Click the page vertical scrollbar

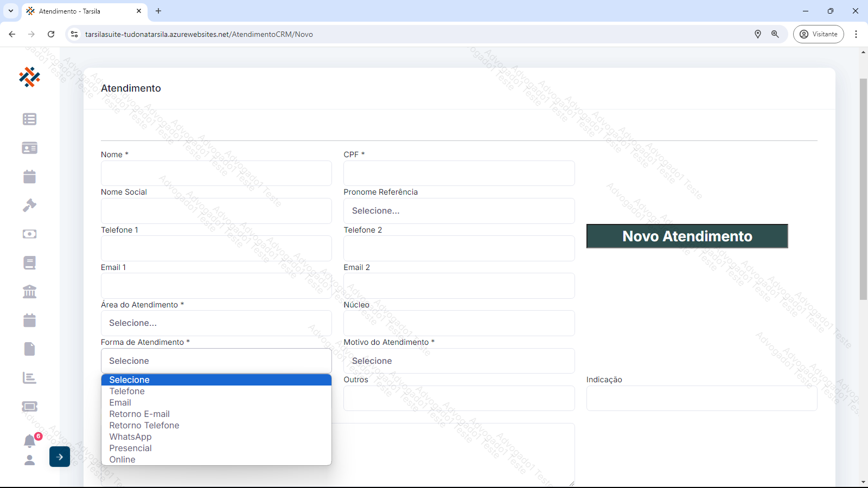(863, 190)
